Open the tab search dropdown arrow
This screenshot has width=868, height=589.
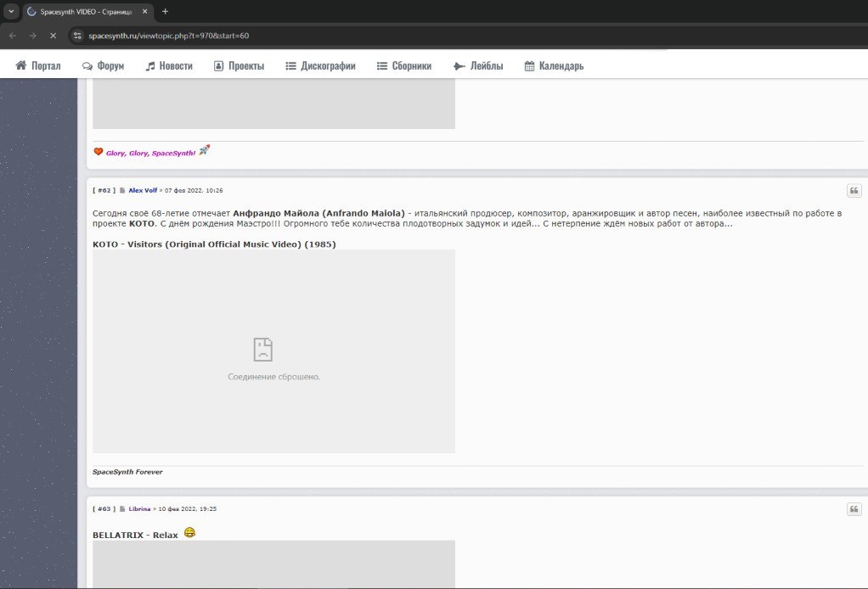coord(11,11)
